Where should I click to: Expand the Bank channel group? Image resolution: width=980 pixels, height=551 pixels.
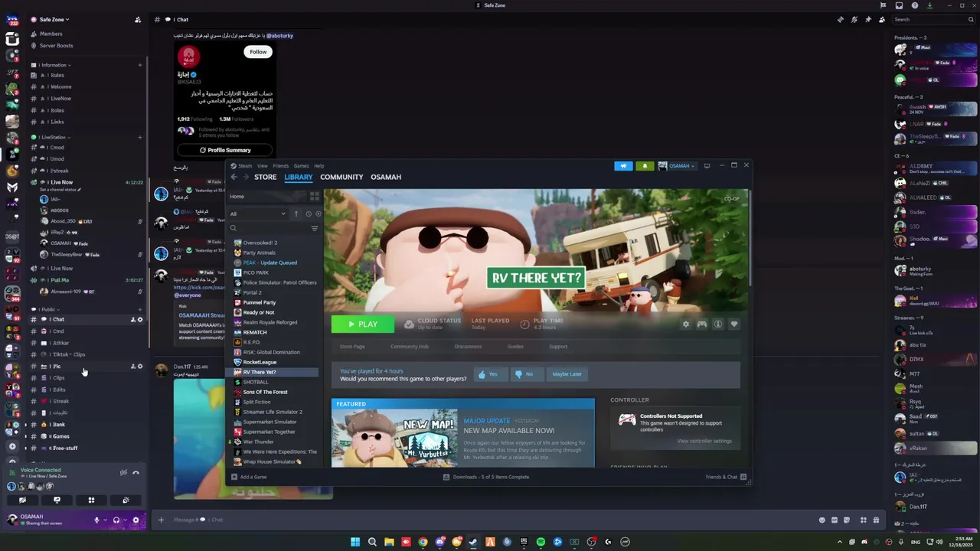coord(26,425)
